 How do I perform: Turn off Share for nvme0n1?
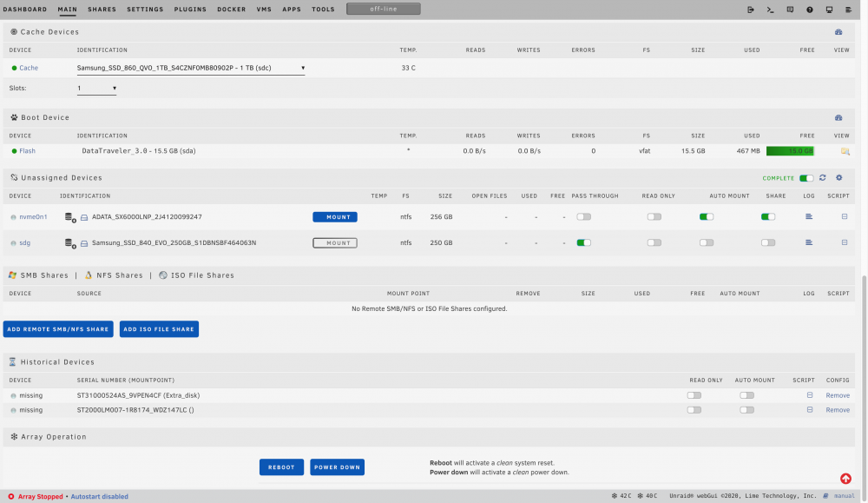tap(767, 217)
